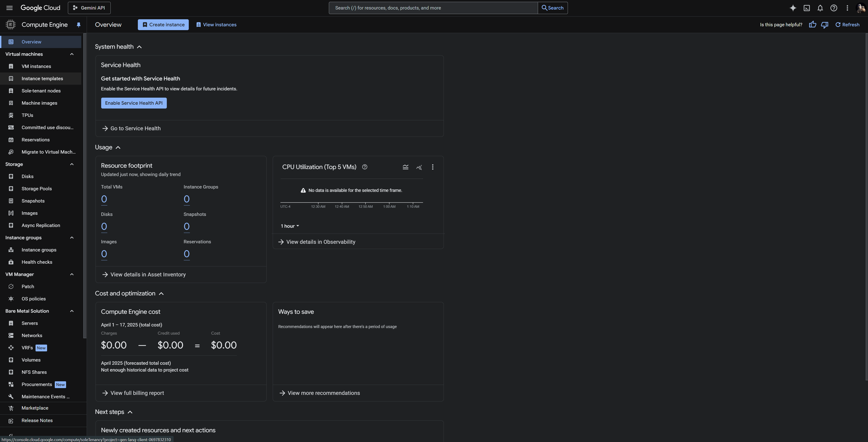868x442 pixels.
Task: Open View more recommendations link
Action: (320, 393)
